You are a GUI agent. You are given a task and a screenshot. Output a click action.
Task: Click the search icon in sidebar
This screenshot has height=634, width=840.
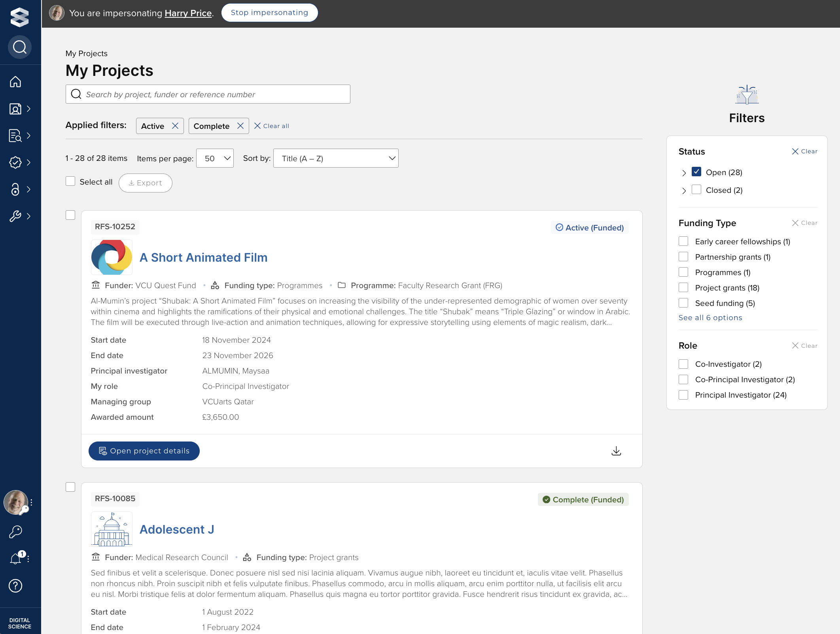pos(20,47)
